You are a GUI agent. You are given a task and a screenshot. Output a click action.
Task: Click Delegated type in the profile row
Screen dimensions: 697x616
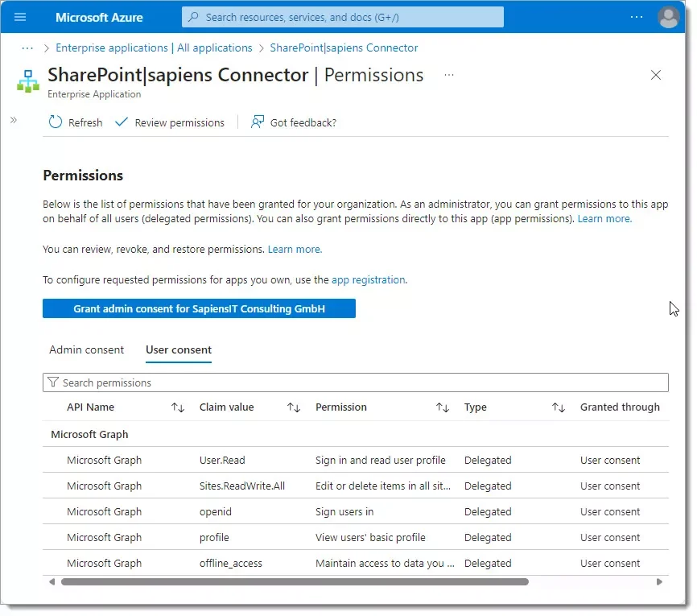tap(488, 537)
